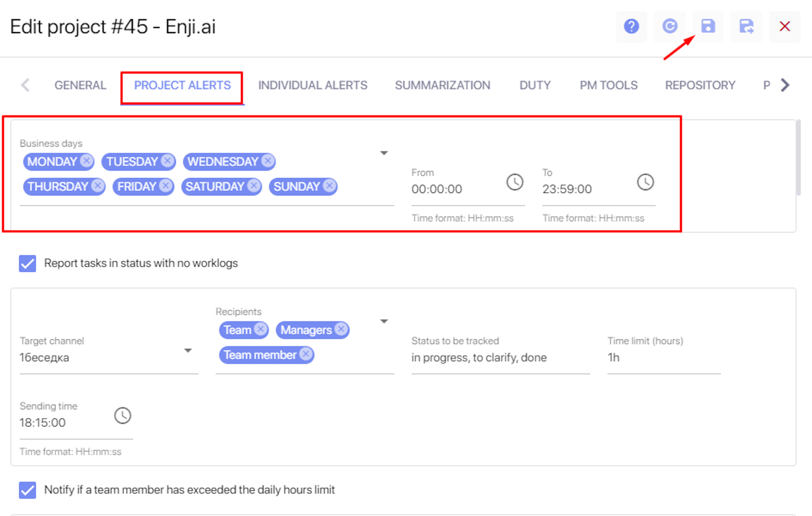Expand the Recipients dropdown
Image resolution: width=812 pixels, height=516 pixels.
click(384, 321)
